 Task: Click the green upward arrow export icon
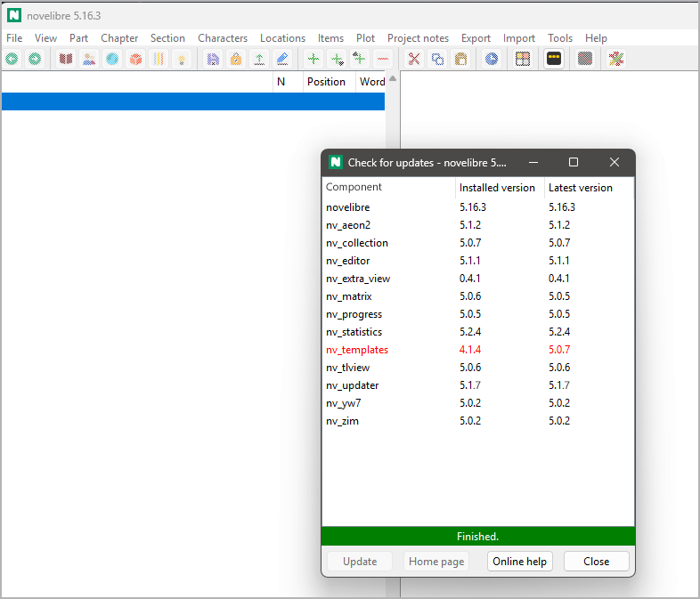coord(259,59)
